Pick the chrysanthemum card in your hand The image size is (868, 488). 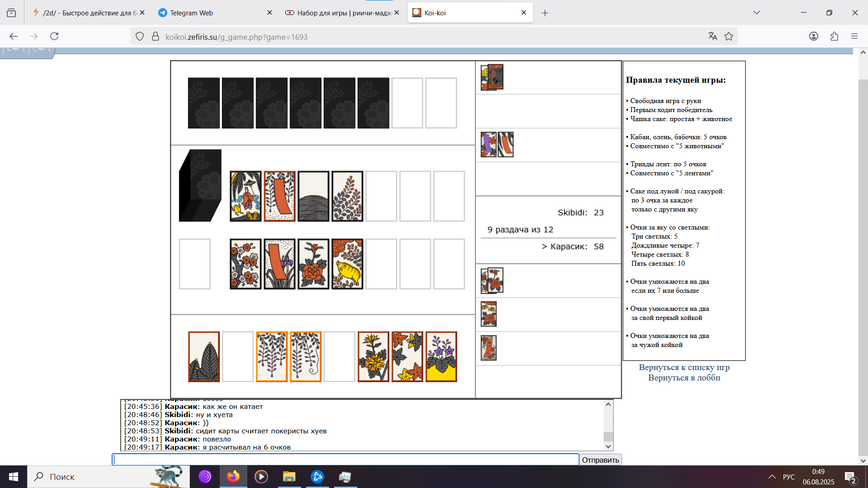coord(373,357)
